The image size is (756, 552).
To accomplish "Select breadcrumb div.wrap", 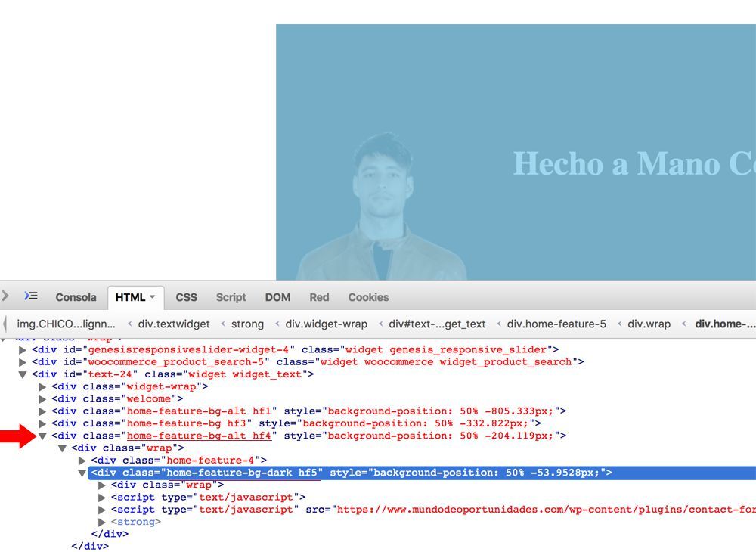I will click(x=649, y=324).
